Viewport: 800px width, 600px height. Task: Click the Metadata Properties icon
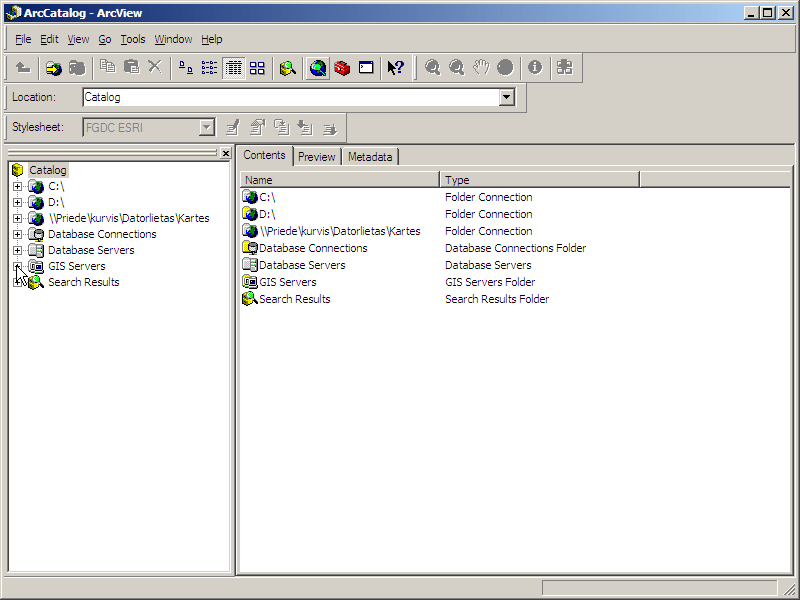pyautogui.click(x=257, y=128)
